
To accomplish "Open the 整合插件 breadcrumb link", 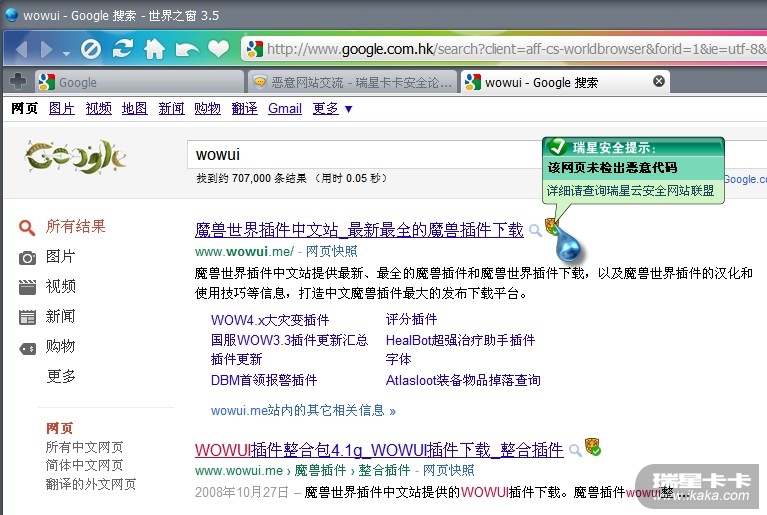I will 384,470.
